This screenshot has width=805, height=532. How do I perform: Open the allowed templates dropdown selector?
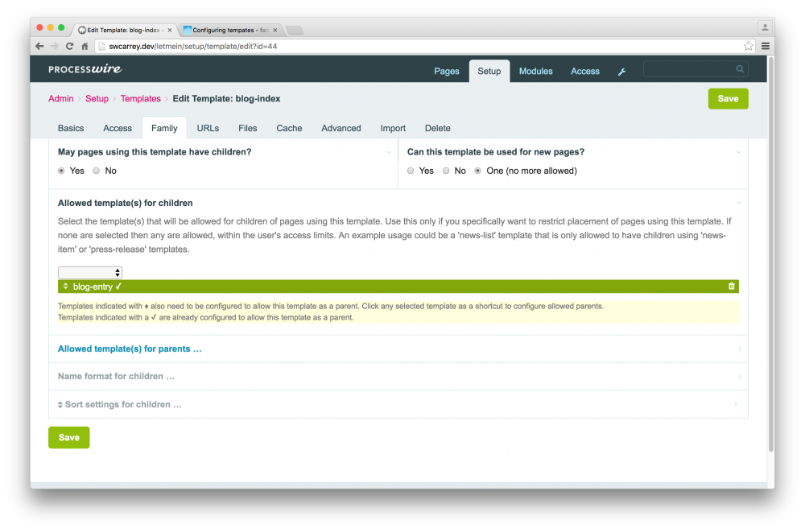[x=89, y=272]
